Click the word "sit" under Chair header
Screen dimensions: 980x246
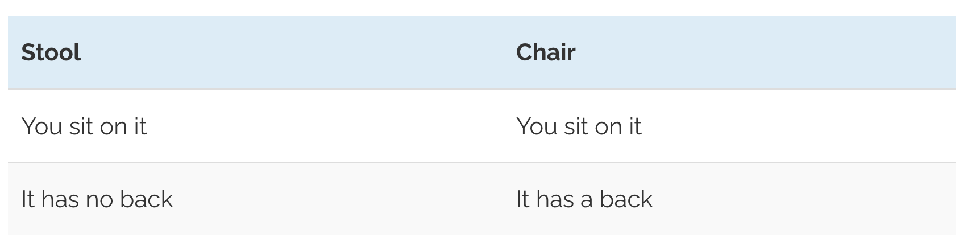click(576, 126)
